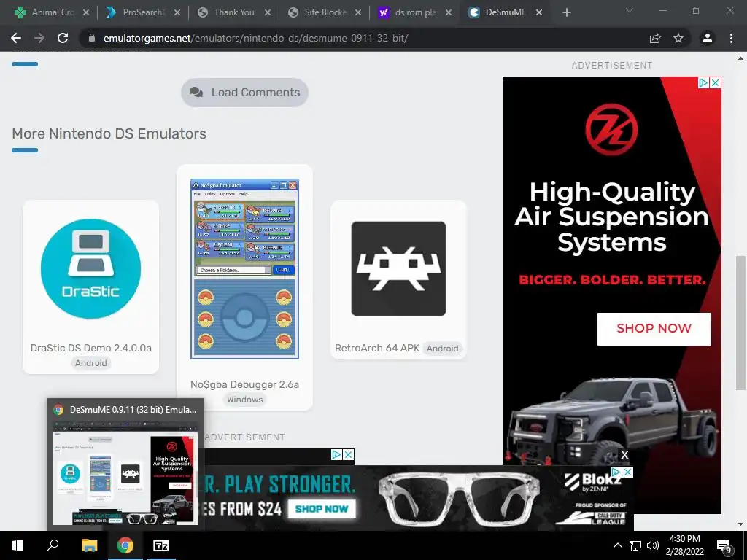Screen dimensions: 747x560
Task: Open the Windows Start menu
Action: 18,545
